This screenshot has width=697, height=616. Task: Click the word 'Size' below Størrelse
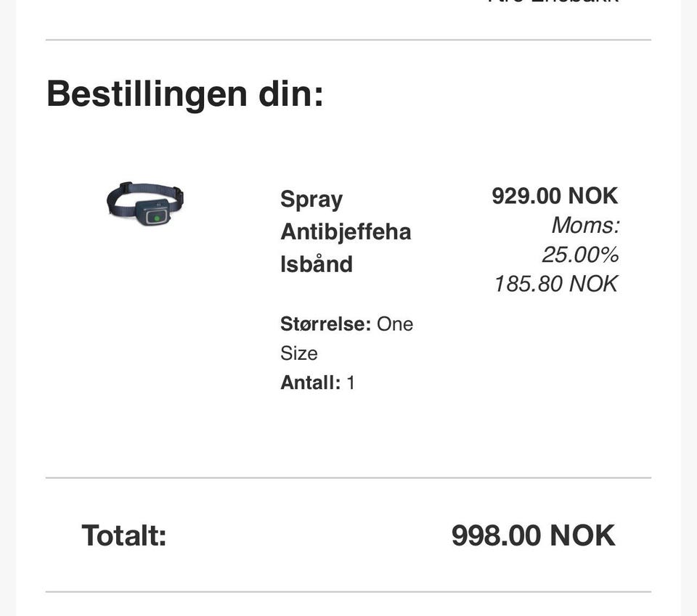pos(299,353)
